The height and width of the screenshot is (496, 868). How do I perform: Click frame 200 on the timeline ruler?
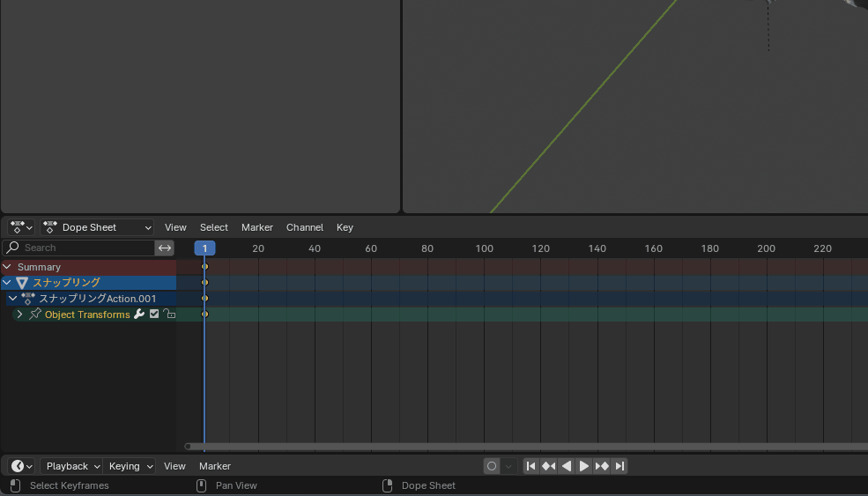pos(766,248)
